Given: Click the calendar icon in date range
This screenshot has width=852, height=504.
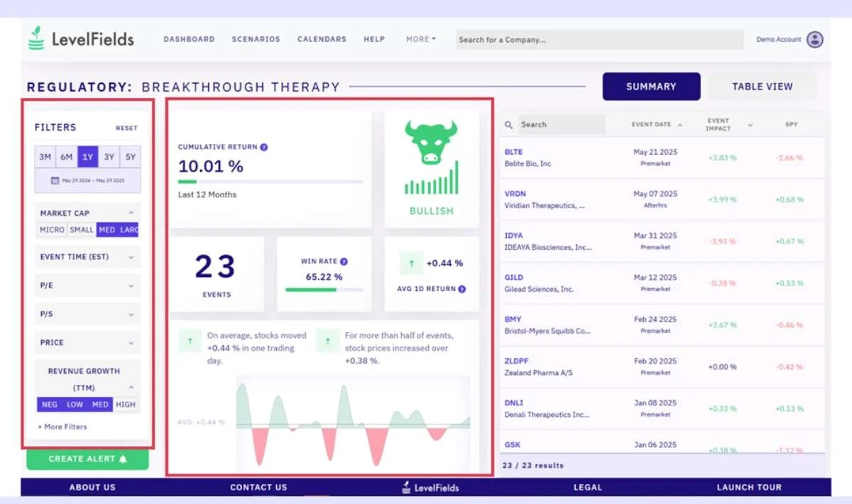Looking at the screenshot, I should [x=55, y=181].
